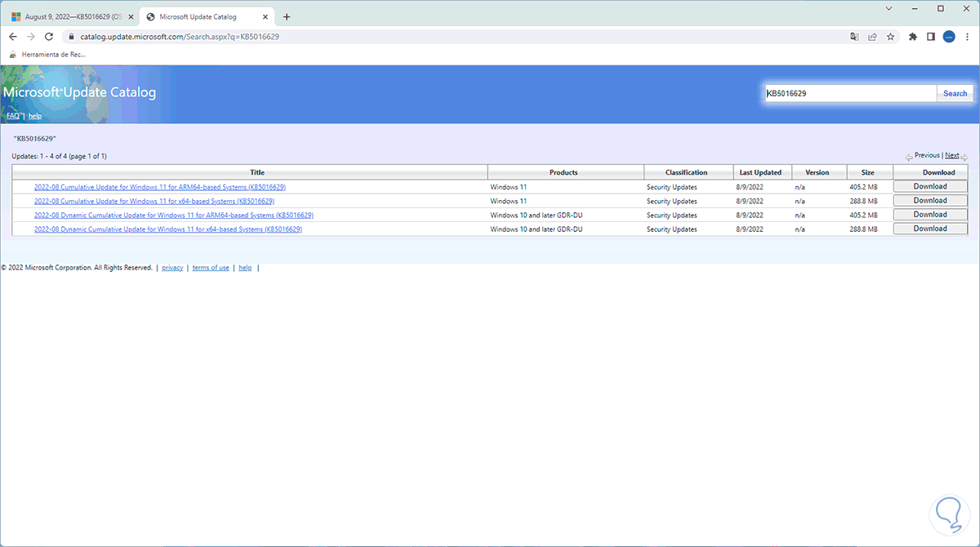The height and width of the screenshot is (547, 980).
Task: Share this page using the share icon
Action: coord(872,37)
